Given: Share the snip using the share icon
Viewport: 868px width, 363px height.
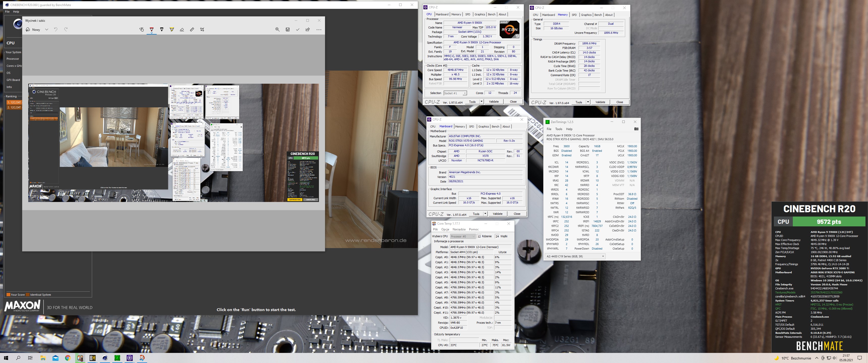Looking at the screenshot, I should [x=308, y=30].
